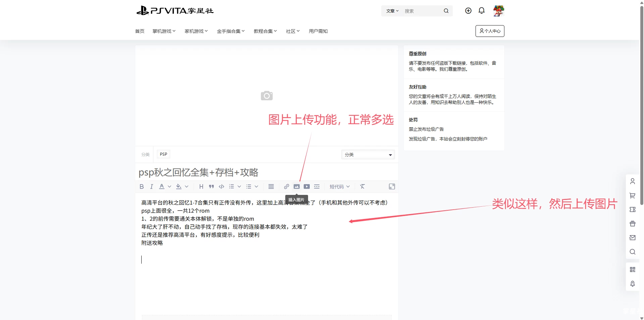Insert heading with the H icon
Viewport: 644px width, 320px height.
pyautogui.click(x=201, y=186)
